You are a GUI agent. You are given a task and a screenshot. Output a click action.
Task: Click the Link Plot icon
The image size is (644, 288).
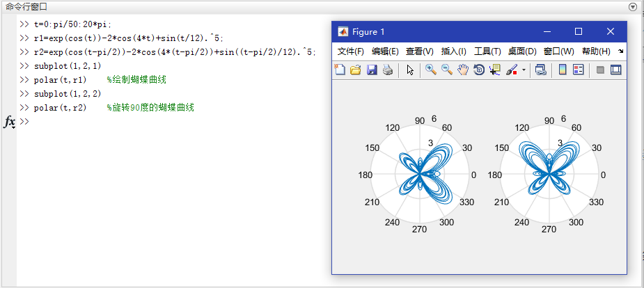tap(541, 70)
